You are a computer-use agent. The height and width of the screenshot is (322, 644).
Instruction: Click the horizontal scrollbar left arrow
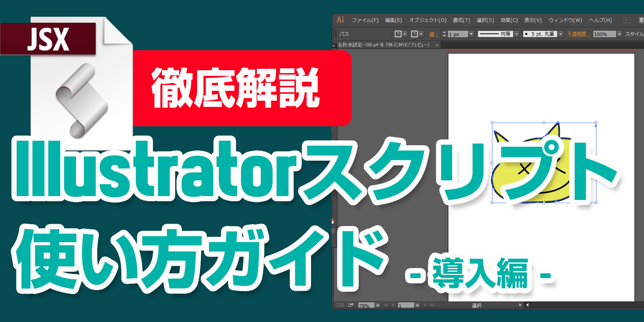(527, 305)
